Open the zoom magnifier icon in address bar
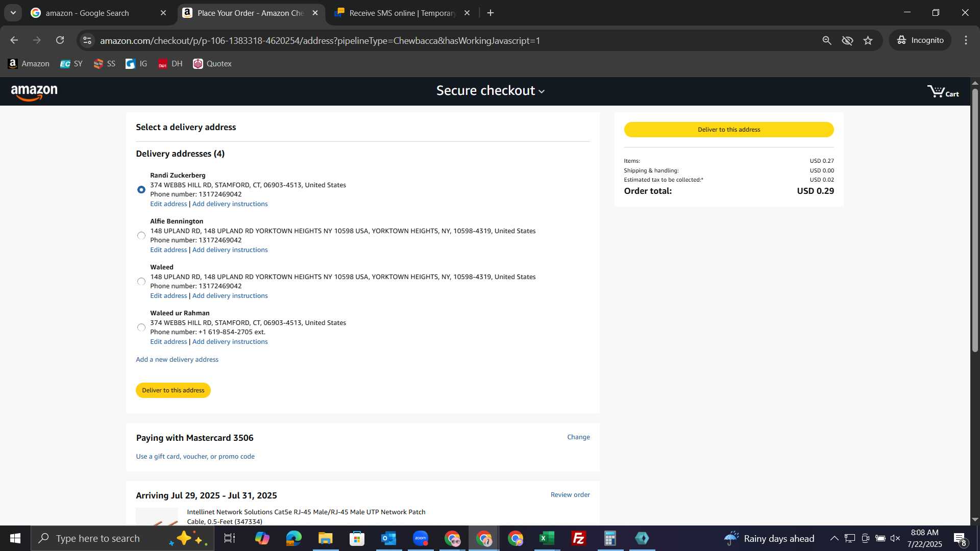The height and width of the screenshot is (551, 980). [x=827, y=40]
